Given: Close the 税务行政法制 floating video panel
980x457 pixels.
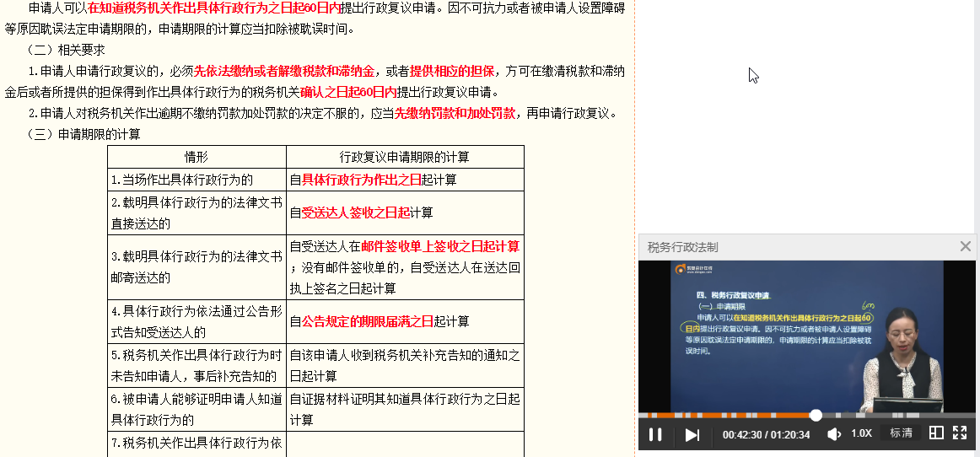Looking at the screenshot, I should point(965,246).
